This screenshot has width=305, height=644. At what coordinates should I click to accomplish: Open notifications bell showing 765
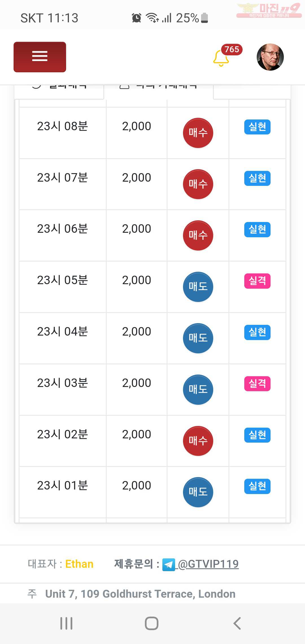[221, 58]
